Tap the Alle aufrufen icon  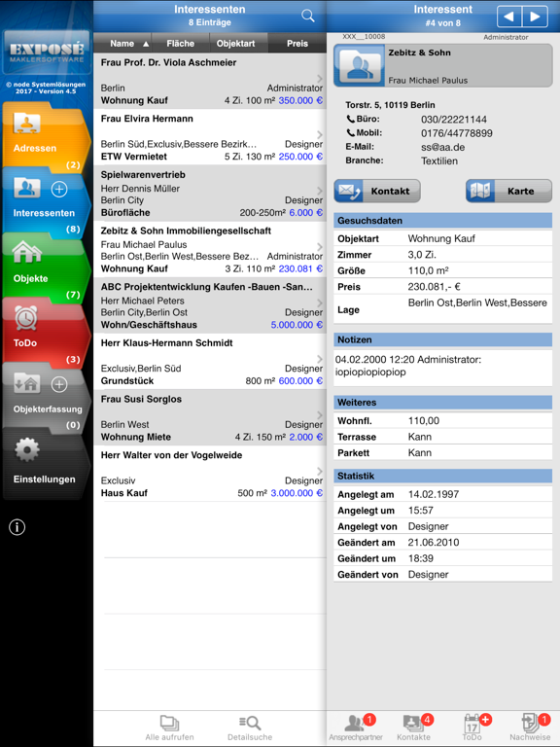(x=169, y=723)
